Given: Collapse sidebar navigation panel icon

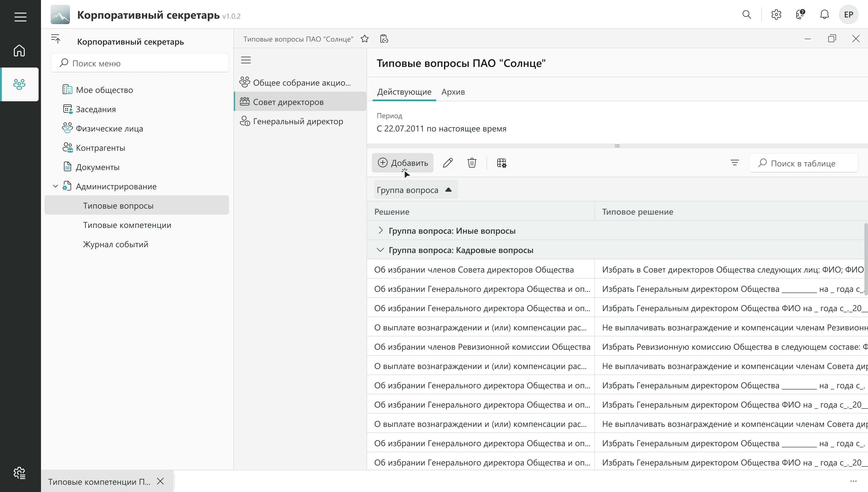Looking at the screenshot, I should point(56,39).
